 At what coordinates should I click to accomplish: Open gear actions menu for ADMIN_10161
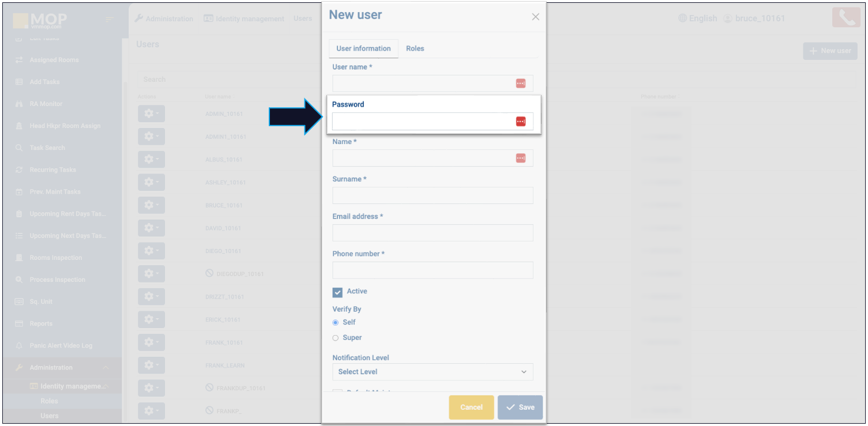pos(151,114)
